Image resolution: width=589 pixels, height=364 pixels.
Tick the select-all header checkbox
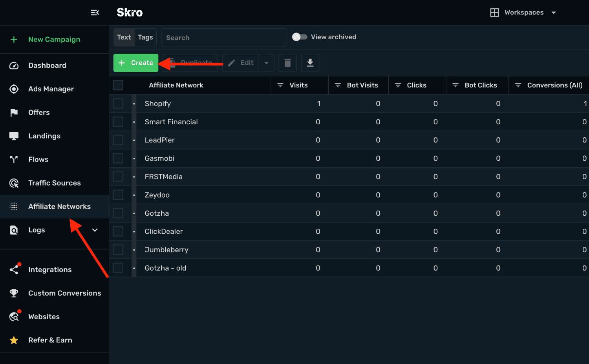[x=118, y=85]
